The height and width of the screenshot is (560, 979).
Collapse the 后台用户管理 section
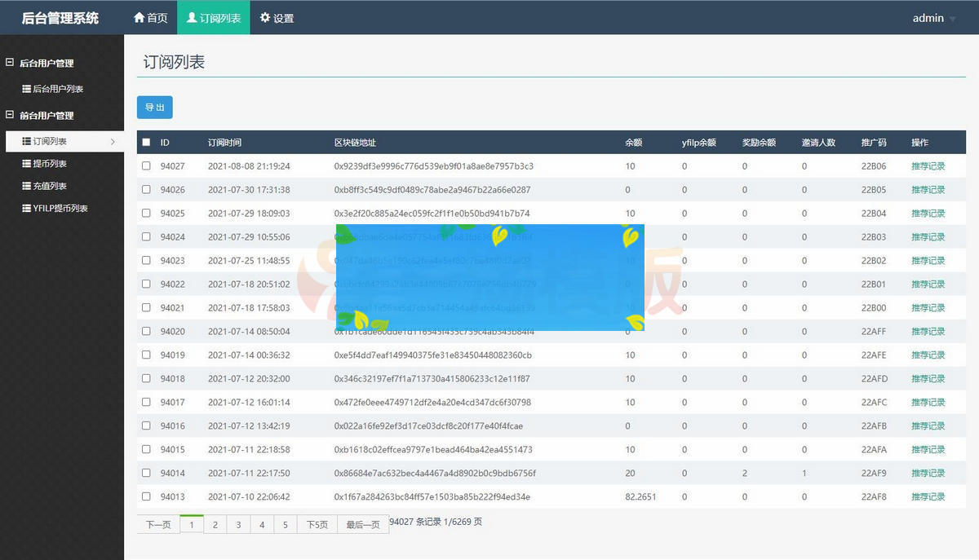pyautogui.click(x=10, y=63)
